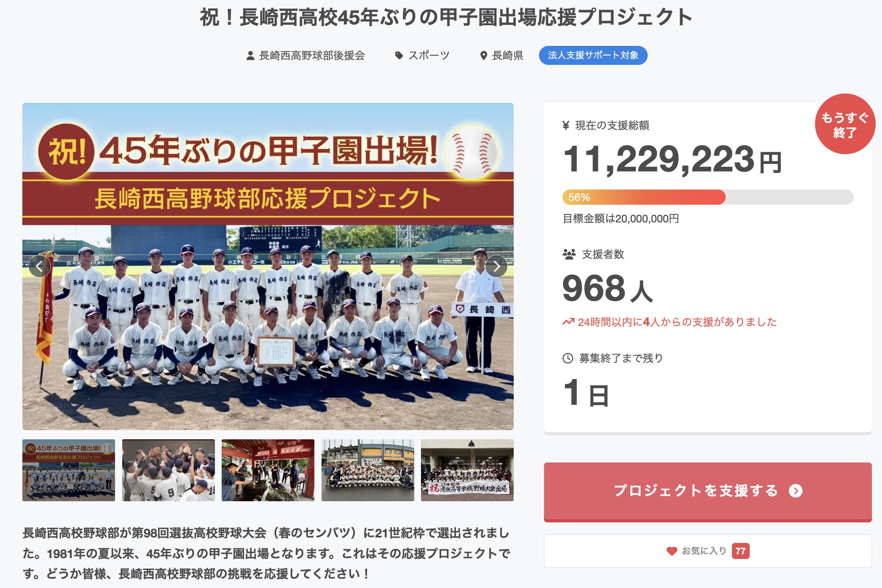Click the tag icon next to スポーツ
The width and height of the screenshot is (882, 588).
[x=399, y=56]
